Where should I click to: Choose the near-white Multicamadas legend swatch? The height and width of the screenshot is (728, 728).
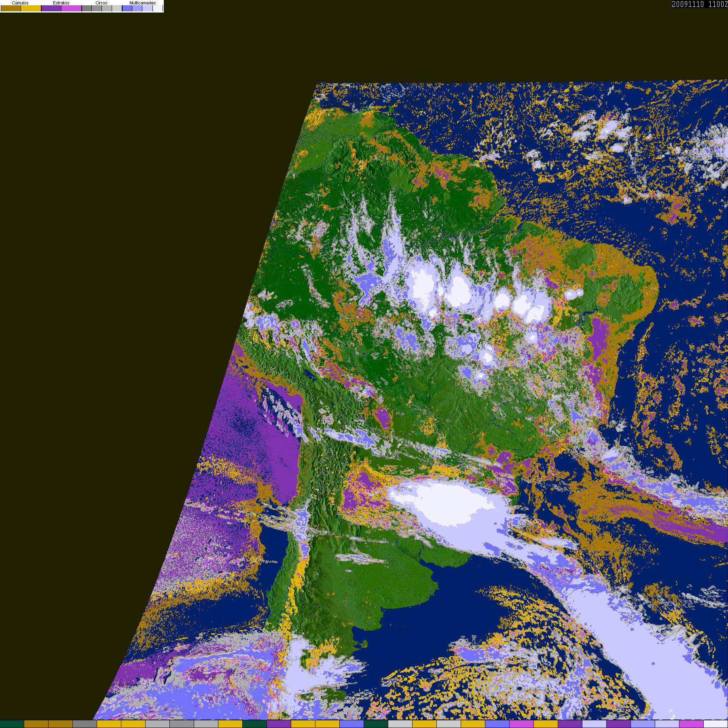pos(158,8)
